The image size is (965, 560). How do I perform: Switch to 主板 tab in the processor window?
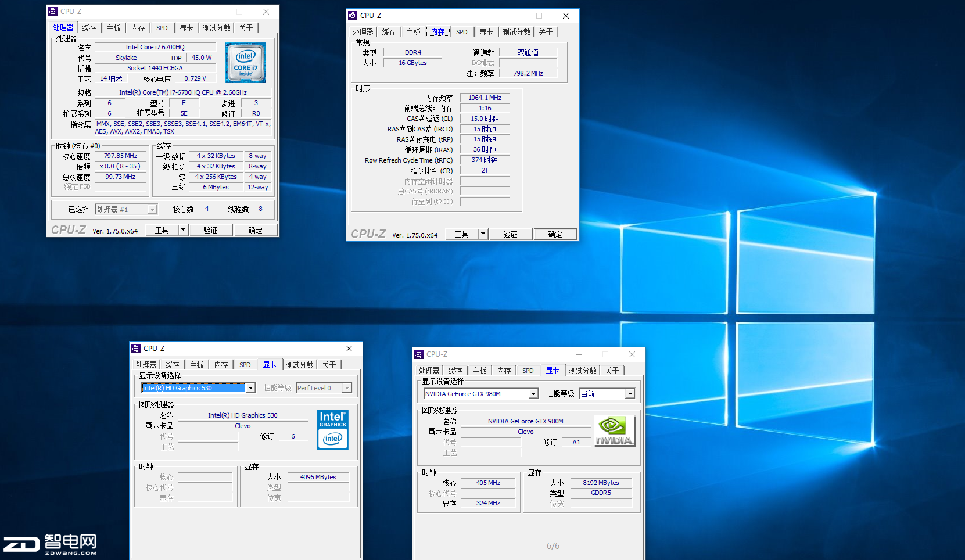(x=113, y=28)
